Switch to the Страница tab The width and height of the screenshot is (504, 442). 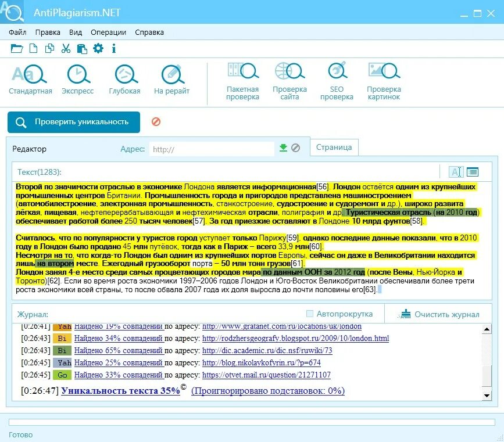334,147
